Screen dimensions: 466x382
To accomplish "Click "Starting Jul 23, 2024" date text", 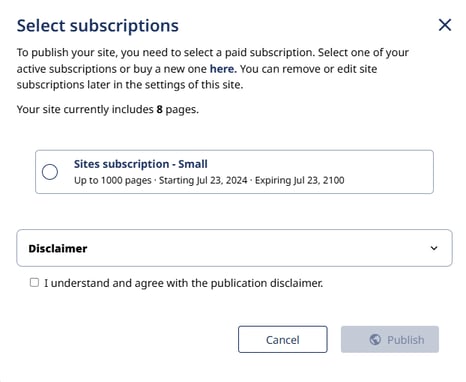I will point(203,180).
